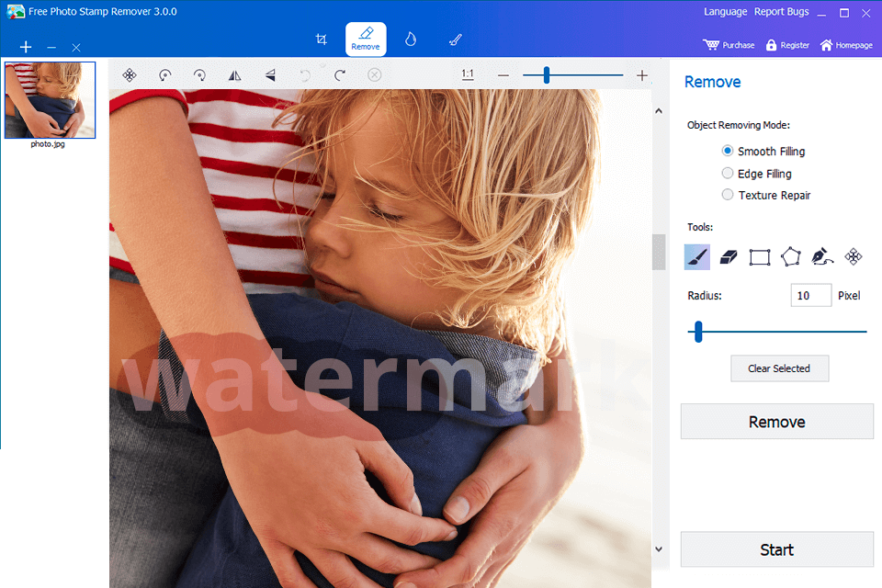
Task: Open the Report Bugs menu
Action: 780,11
